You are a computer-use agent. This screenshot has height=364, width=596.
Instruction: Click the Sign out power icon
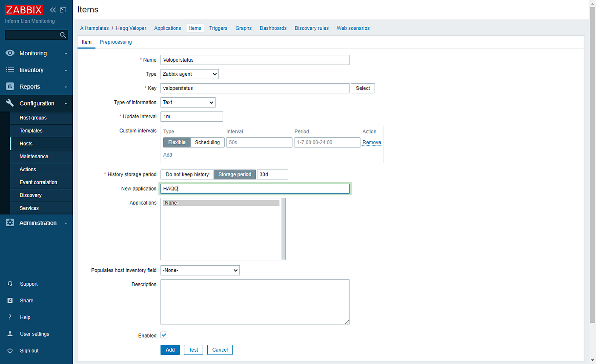[10, 350]
